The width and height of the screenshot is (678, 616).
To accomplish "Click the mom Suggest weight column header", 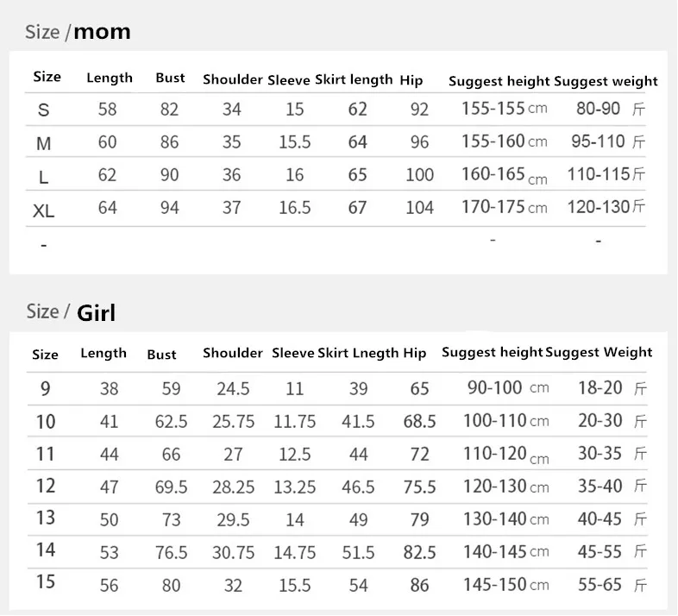I will [x=606, y=81].
